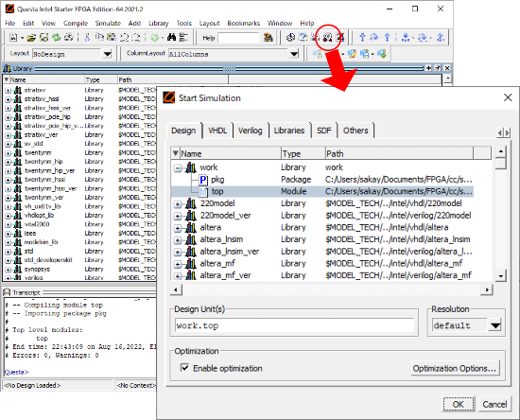Click the Copy icon in the toolbar
The image size is (520, 420).
99,38
